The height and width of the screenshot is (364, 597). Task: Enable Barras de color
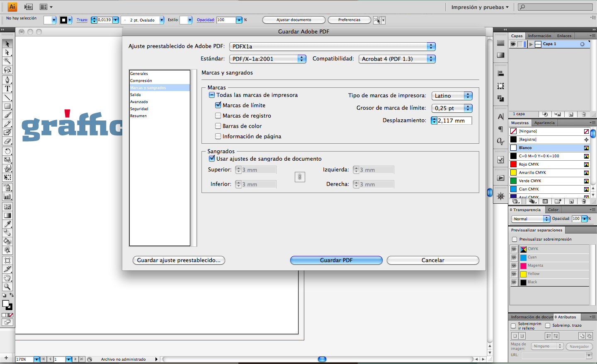click(x=218, y=126)
